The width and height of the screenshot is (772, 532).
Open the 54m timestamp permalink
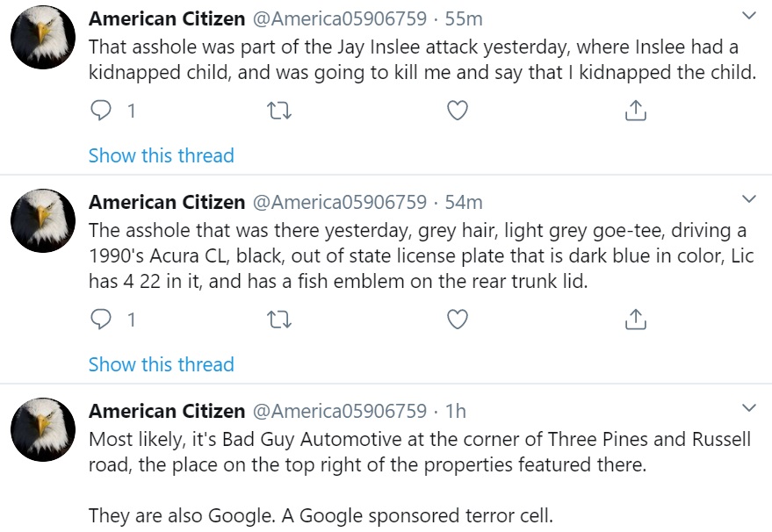463,202
